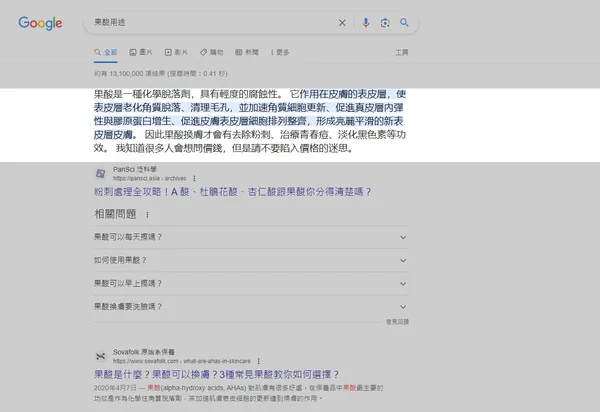Screen dimensions: 600x412
Task: Click the PanSci 泛科學 site favicon
Action: pyautogui.click(x=100, y=174)
